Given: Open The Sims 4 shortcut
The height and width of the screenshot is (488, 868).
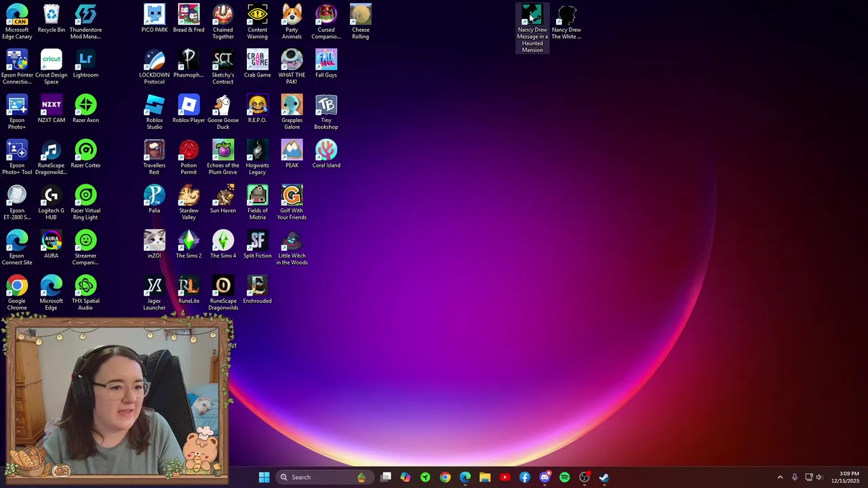Looking at the screenshot, I should click(223, 245).
